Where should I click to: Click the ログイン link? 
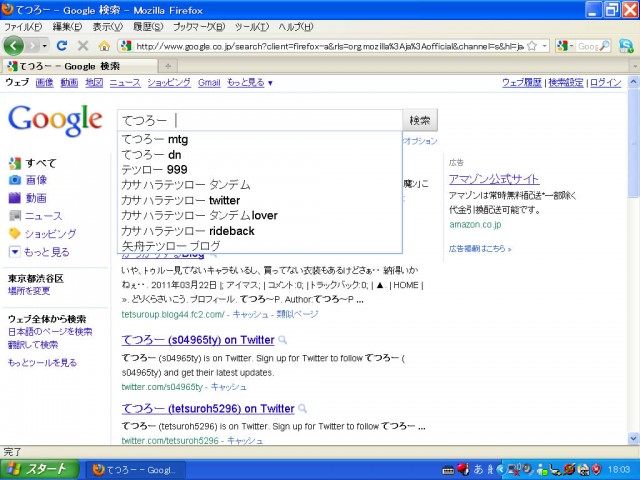(606, 82)
